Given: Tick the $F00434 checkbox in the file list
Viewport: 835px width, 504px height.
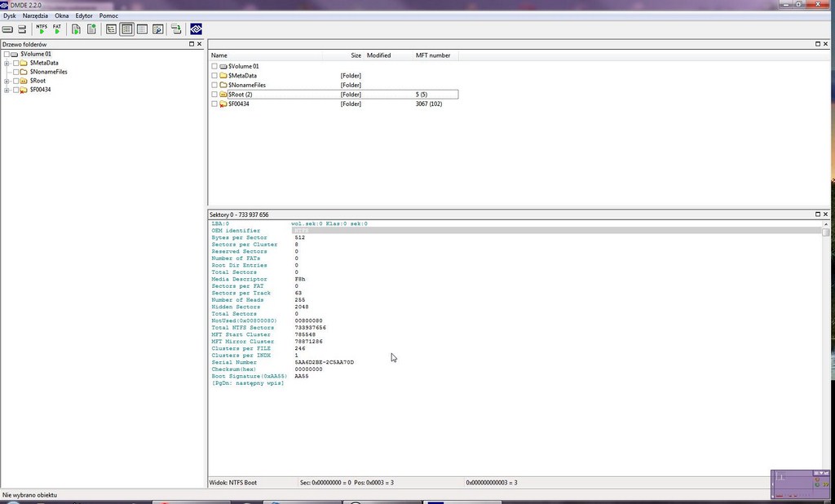Looking at the screenshot, I should (214, 104).
